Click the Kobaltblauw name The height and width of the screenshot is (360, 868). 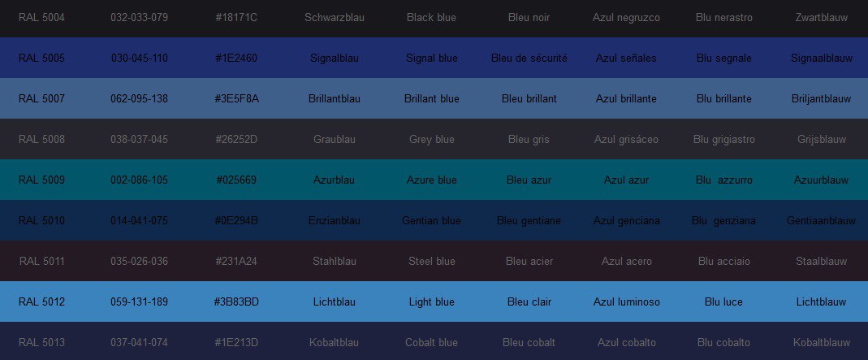(x=821, y=343)
